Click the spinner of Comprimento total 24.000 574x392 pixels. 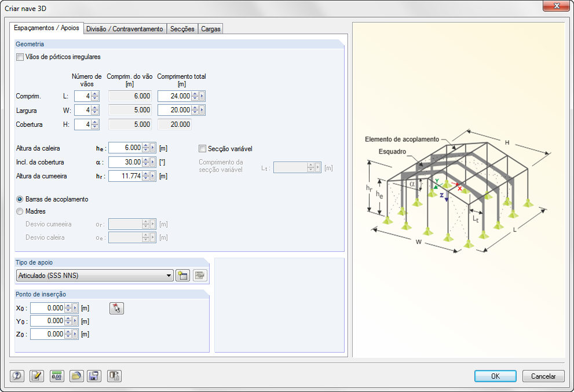tap(195, 96)
